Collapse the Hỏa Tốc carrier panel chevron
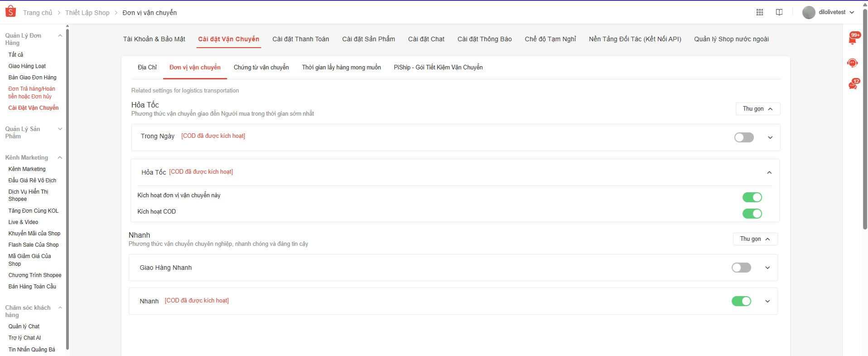The height and width of the screenshot is (356, 868). click(769, 172)
